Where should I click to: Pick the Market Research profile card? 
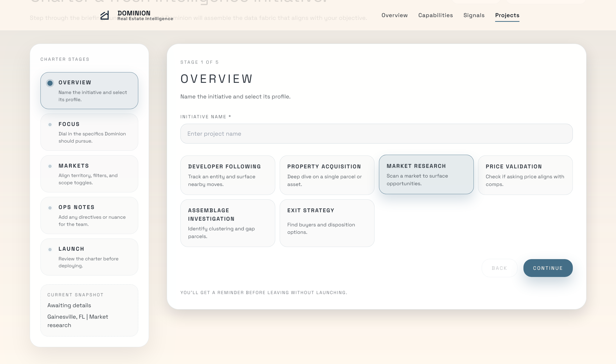pyautogui.click(x=426, y=174)
